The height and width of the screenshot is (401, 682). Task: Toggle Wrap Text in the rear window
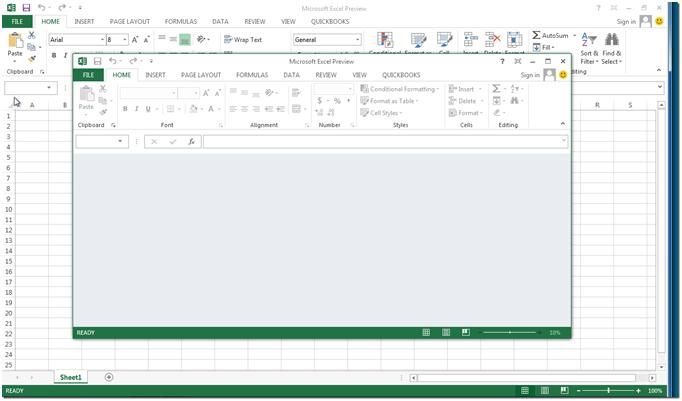point(243,40)
